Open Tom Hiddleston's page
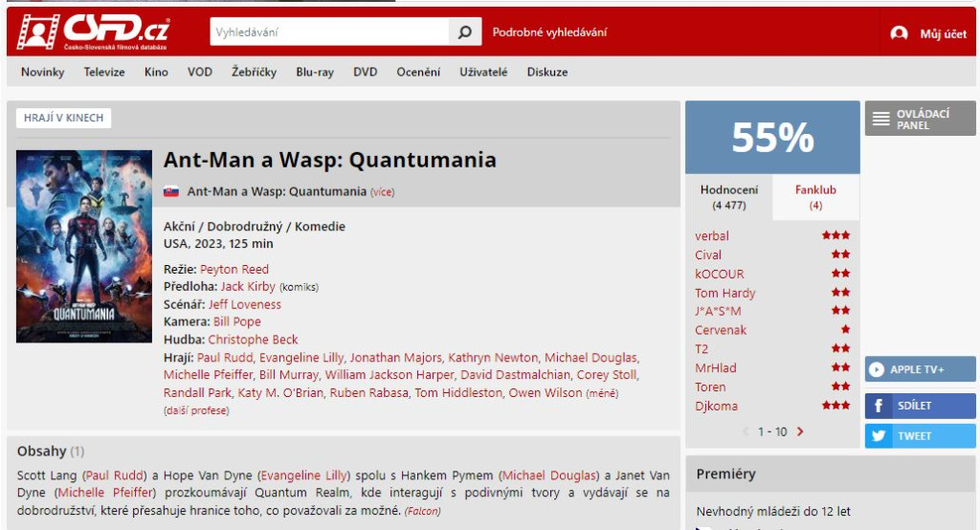Image resolution: width=980 pixels, height=530 pixels. 458,392
